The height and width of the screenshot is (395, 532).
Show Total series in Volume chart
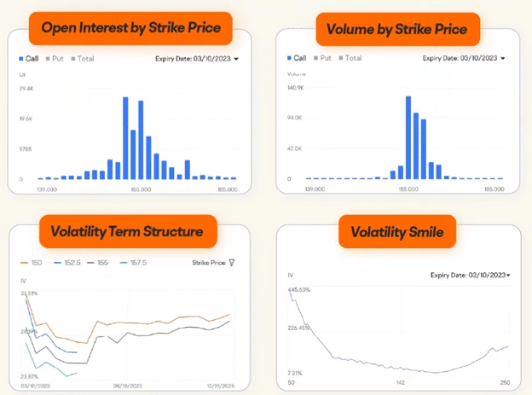(351, 59)
